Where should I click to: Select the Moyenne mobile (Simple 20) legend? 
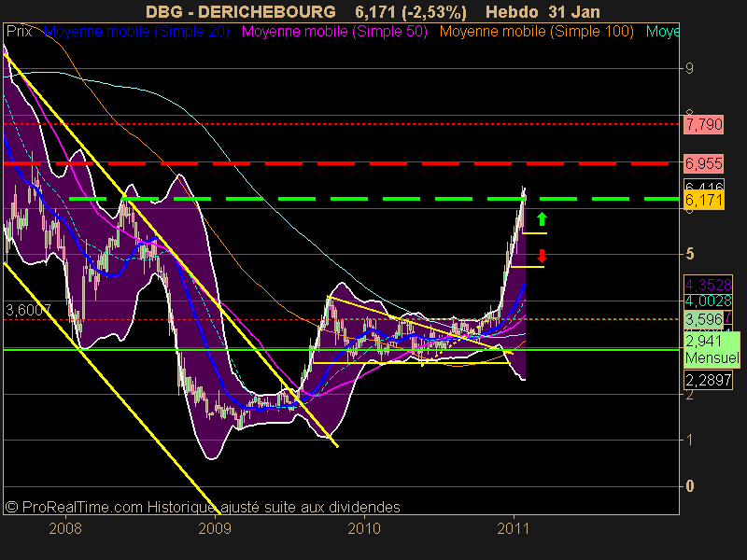pos(136,32)
